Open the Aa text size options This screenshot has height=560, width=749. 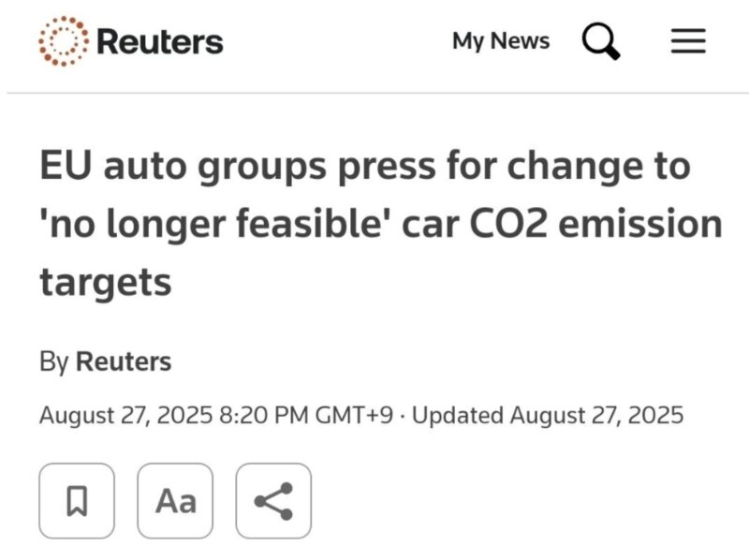click(x=175, y=501)
